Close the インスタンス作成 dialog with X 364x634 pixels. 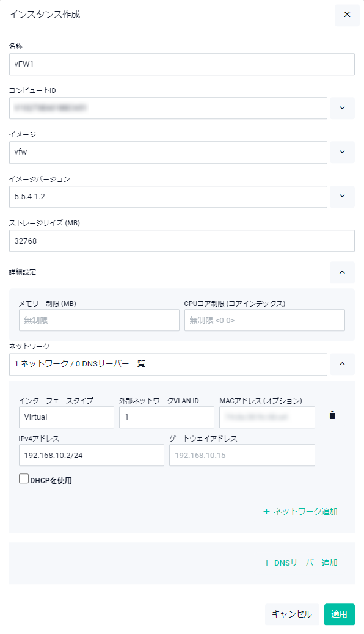coord(347,15)
